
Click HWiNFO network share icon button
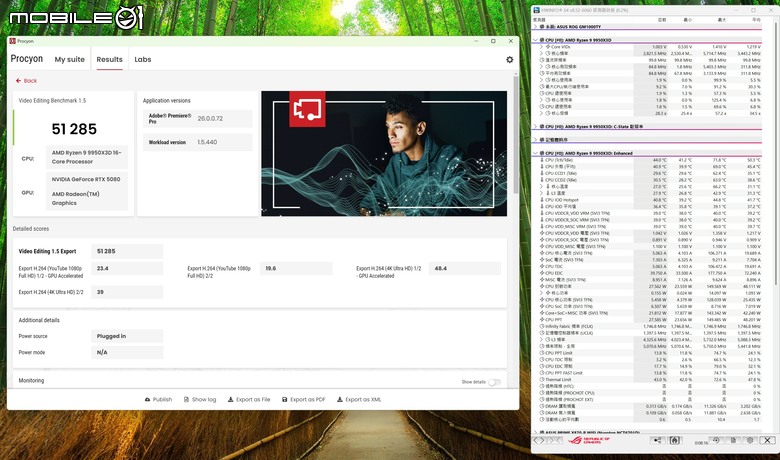coord(658,440)
